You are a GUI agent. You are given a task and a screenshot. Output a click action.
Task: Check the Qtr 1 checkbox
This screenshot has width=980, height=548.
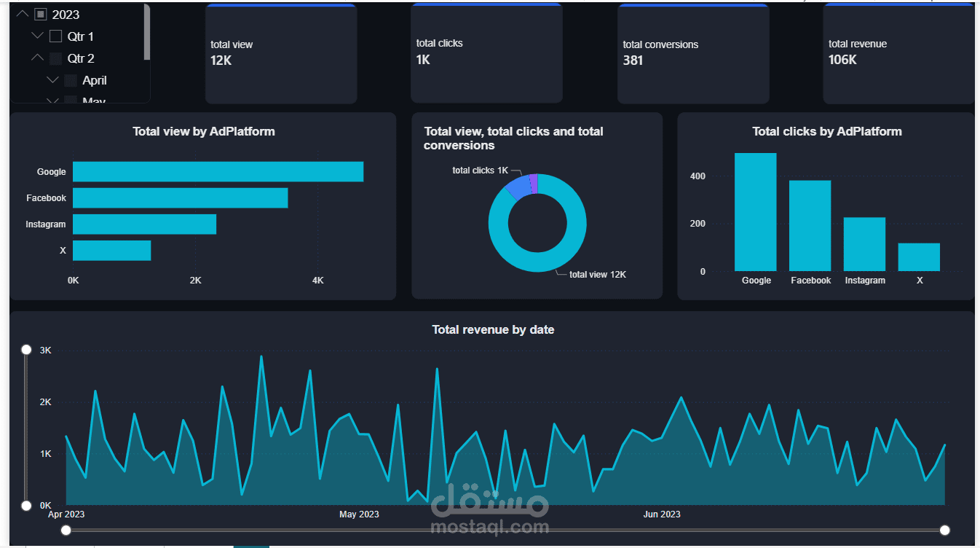(55, 36)
